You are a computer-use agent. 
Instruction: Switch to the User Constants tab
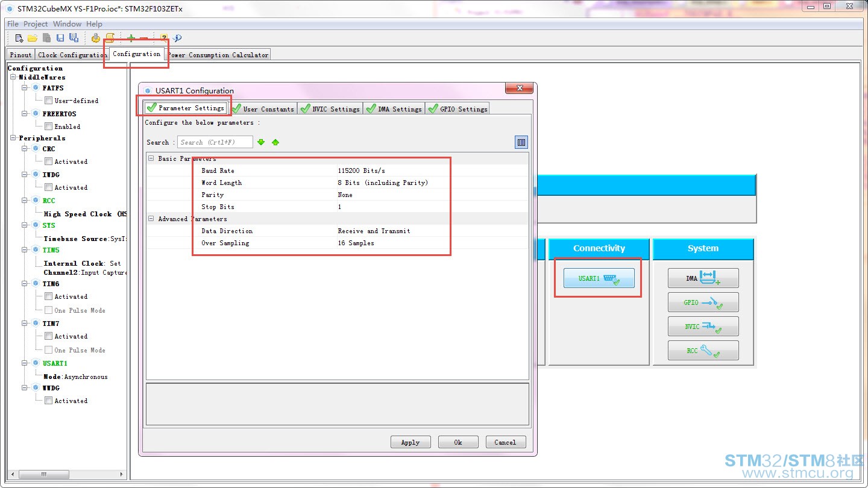point(263,108)
